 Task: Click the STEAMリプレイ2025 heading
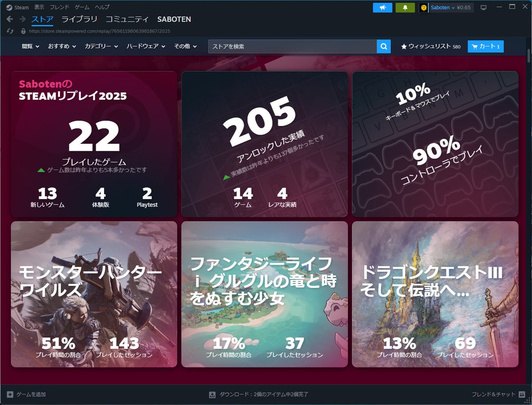[x=73, y=96]
